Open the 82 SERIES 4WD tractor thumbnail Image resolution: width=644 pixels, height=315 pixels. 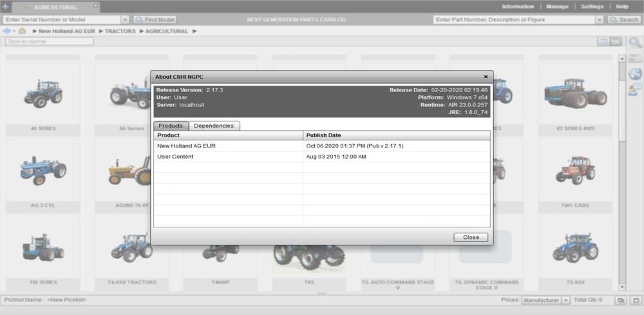tap(575, 93)
